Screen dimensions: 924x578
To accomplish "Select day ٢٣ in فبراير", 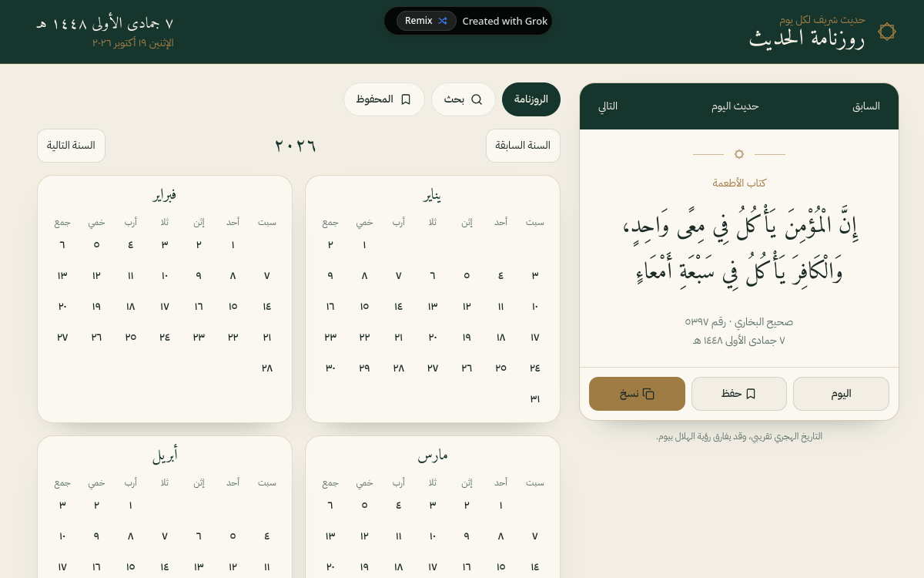I will point(199,338).
